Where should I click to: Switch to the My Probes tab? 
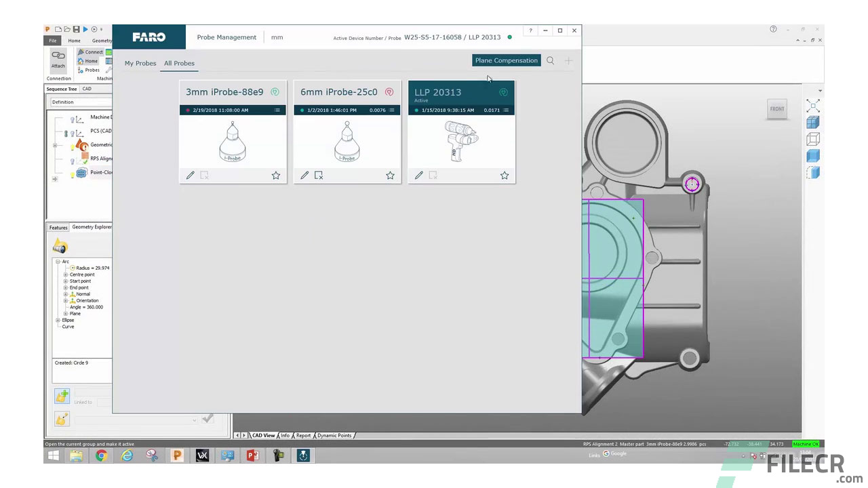[140, 63]
